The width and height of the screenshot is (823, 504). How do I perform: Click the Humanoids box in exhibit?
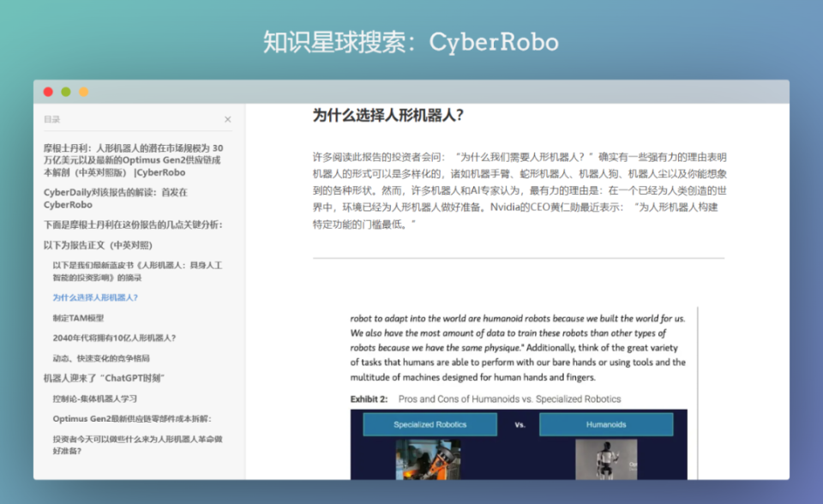(x=606, y=424)
